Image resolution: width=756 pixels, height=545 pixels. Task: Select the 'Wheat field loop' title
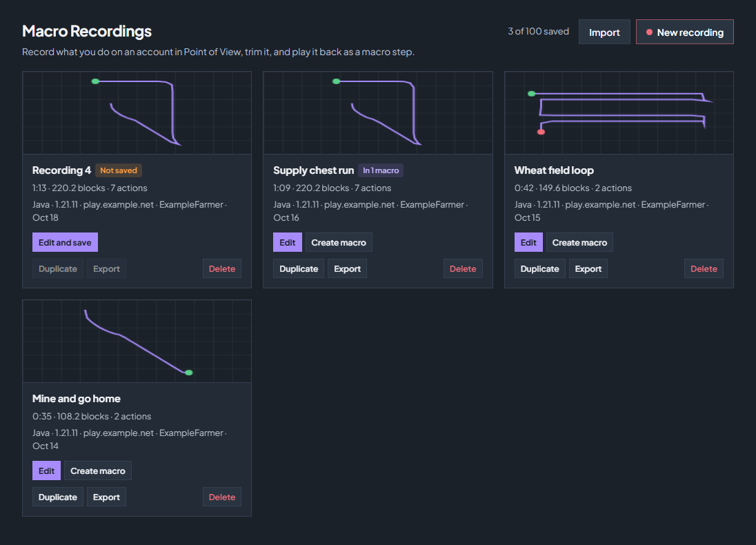(554, 170)
